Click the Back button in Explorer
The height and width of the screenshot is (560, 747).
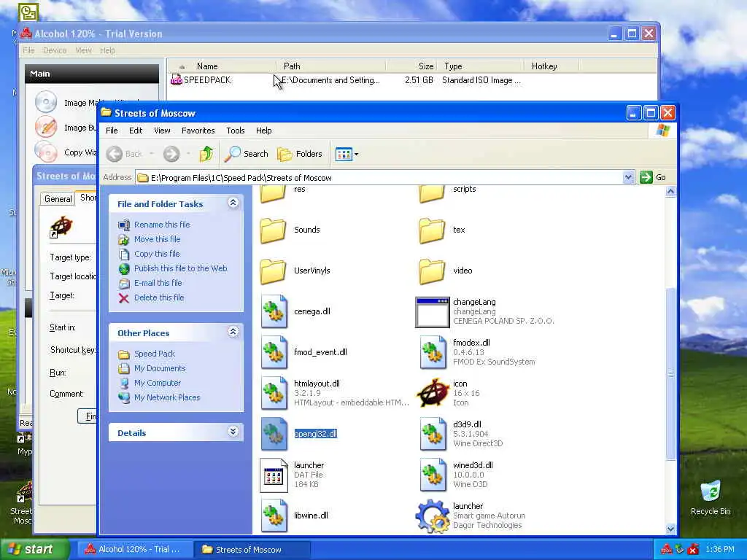[124, 154]
